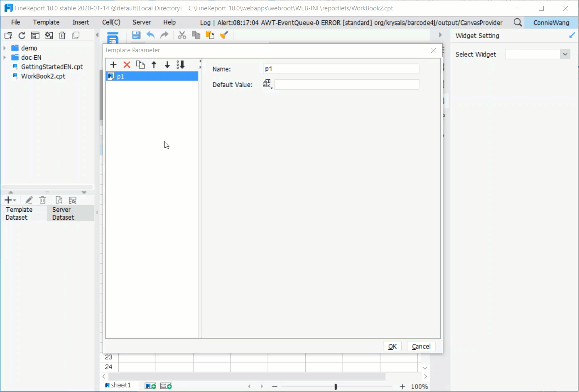Activate the format painter brush
This screenshot has width=579, height=392.
(x=224, y=35)
